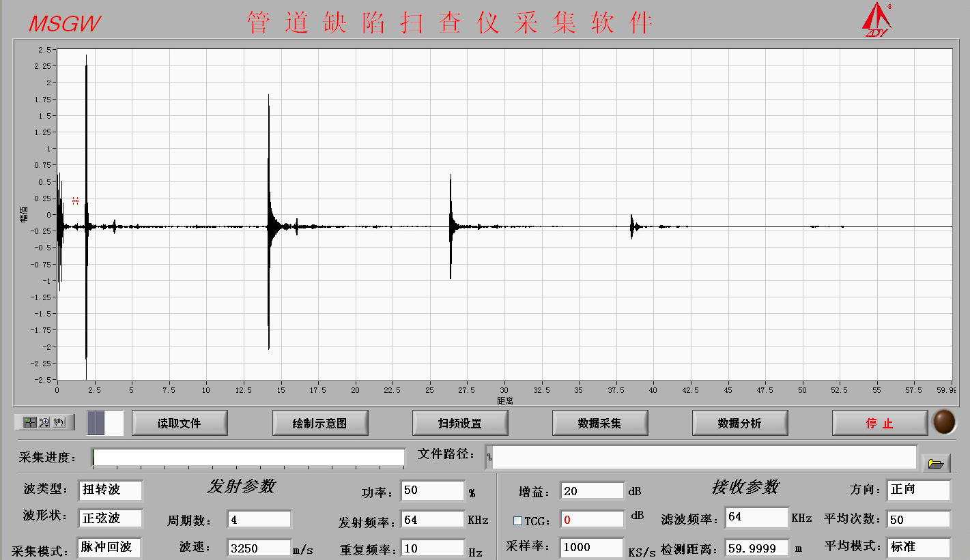Select the hand pan tool in graph palette
This screenshot has height=560, width=970.
point(59,422)
